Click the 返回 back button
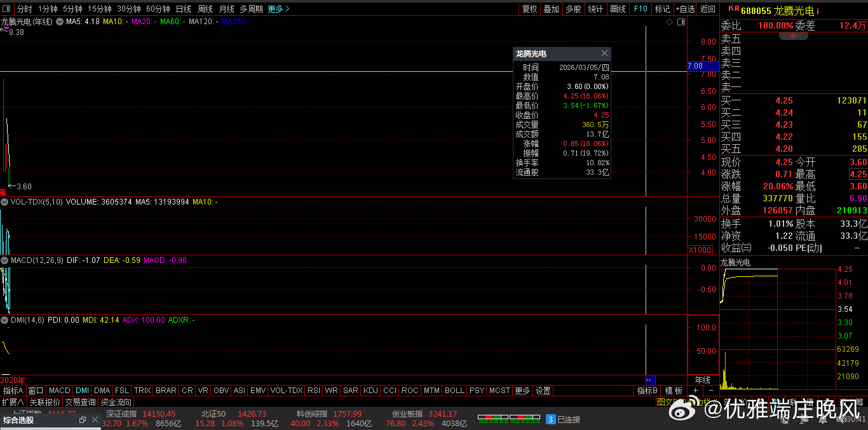The height and width of the screenshot is (430, 868). pos(707,9)
